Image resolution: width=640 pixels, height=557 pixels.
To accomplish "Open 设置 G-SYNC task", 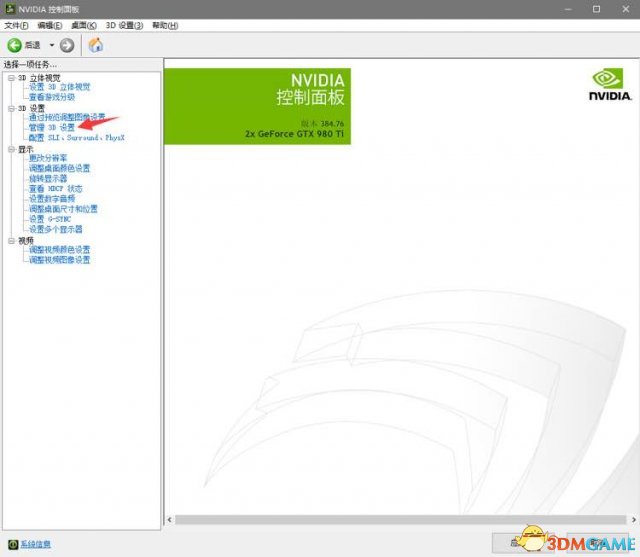I will pyautogui.click(x=50, y=219).
